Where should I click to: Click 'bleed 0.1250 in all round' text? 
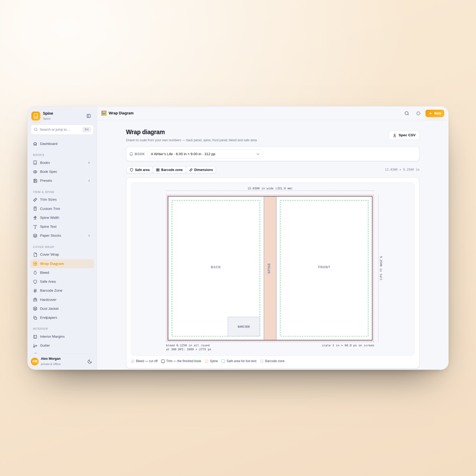coord(187,345)
